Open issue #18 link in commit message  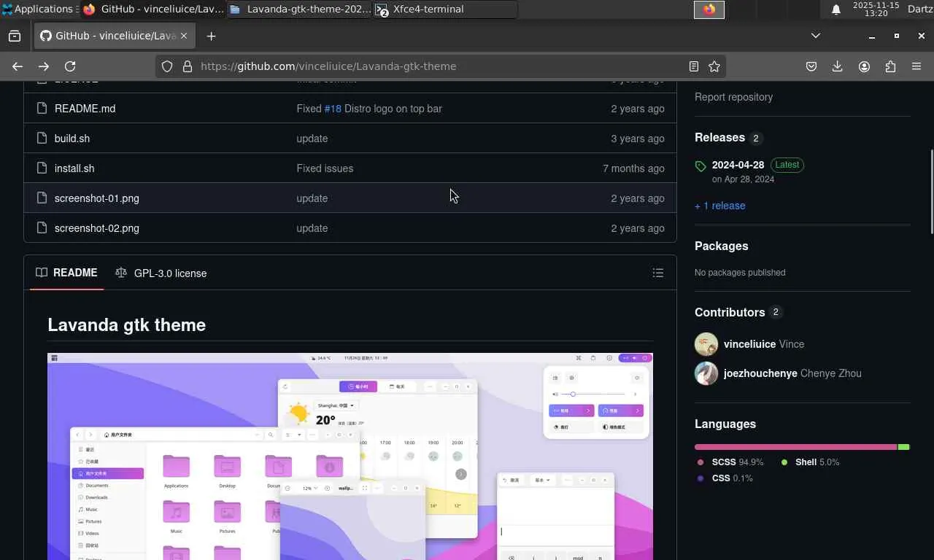pyautogui.click(x=333, y=109)
